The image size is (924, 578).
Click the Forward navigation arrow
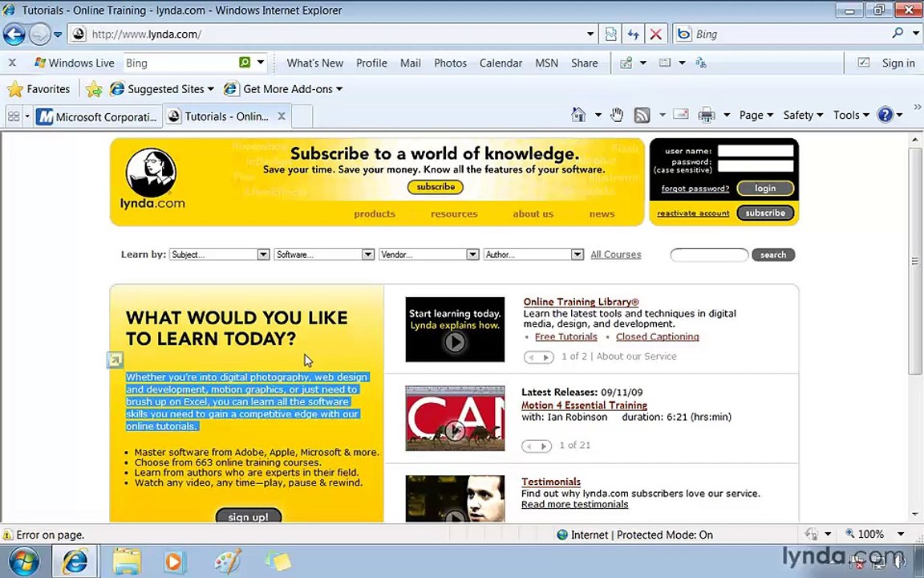click(39, 35)
